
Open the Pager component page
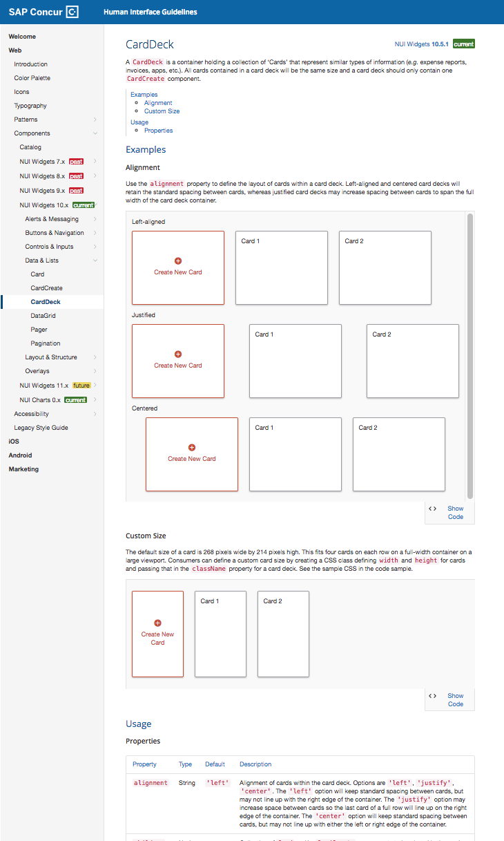point(39,330)
